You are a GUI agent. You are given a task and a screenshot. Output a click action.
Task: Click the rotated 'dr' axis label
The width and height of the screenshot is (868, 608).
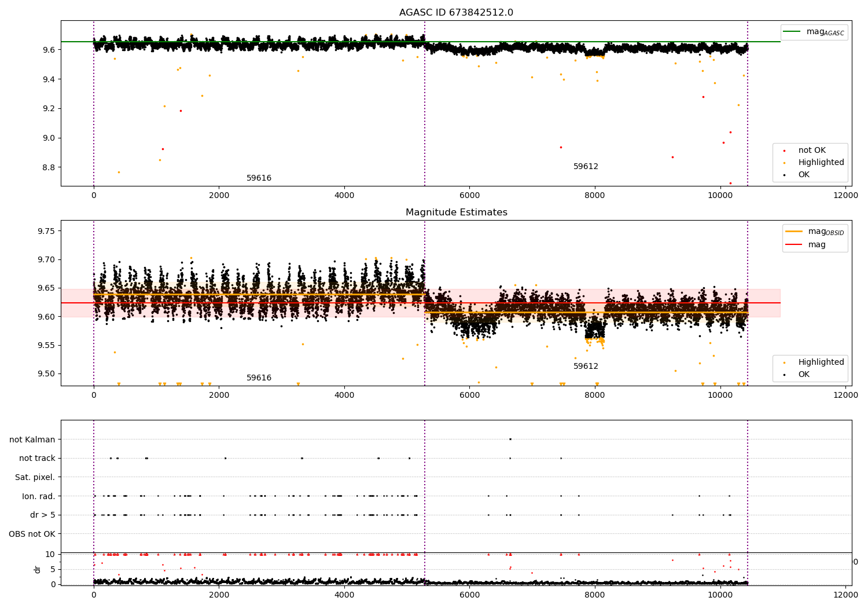click(38, 569)
